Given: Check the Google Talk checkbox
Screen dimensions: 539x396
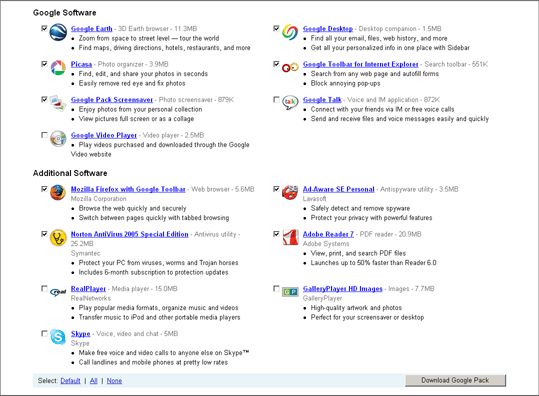Looking at the screenshot, I should [276, 99].
